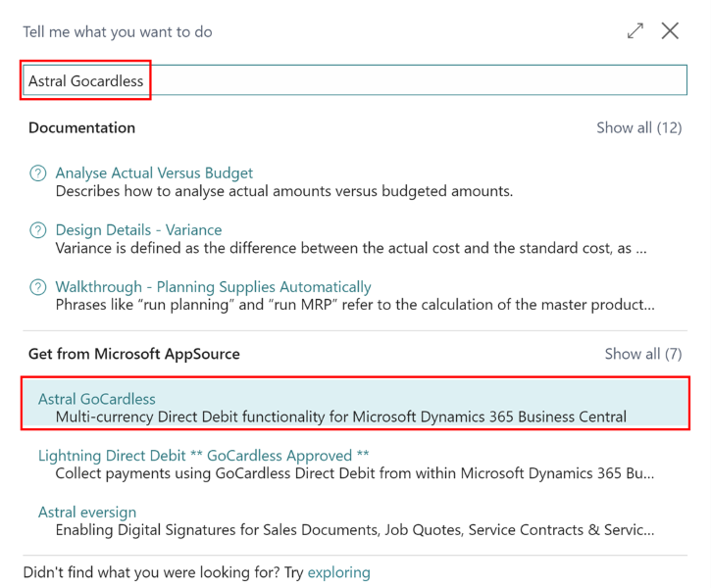Click the Multi-currency Direct Debit description text

340,416
